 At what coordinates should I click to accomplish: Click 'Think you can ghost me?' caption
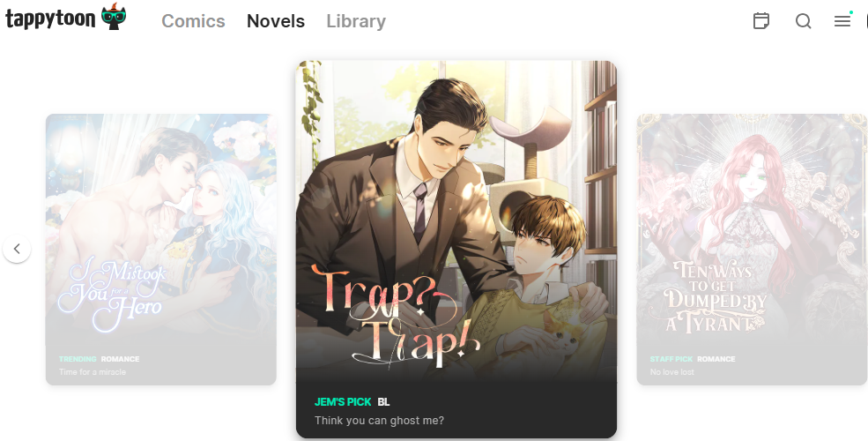379,421
